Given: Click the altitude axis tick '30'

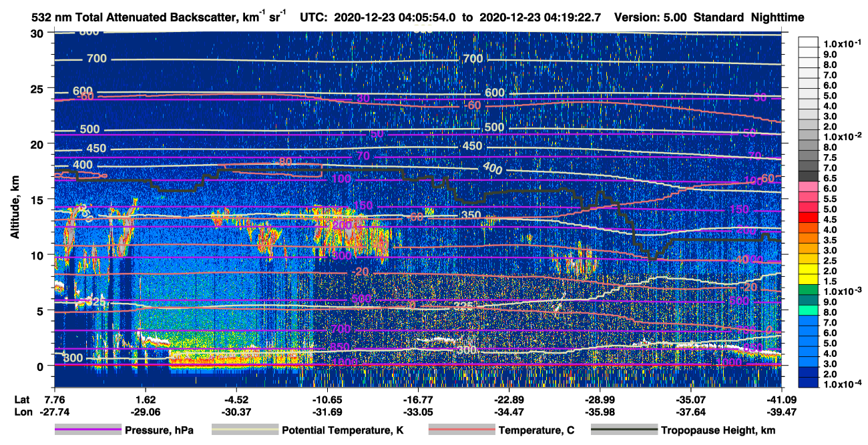Looking at the screenshot, I should tap(38, 33).
